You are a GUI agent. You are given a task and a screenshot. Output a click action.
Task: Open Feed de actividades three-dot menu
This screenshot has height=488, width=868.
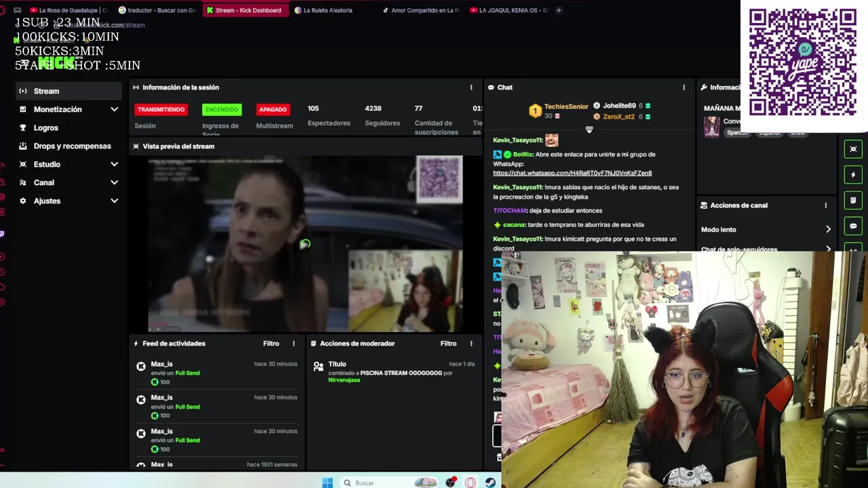coord(294,344)
